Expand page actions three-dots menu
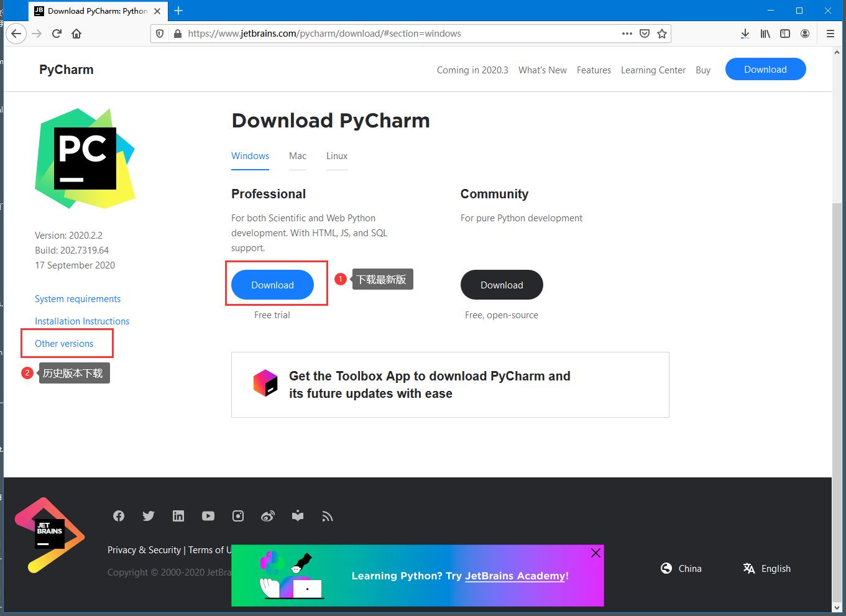Viewport: 846px width, 616px height. (627, 34)
